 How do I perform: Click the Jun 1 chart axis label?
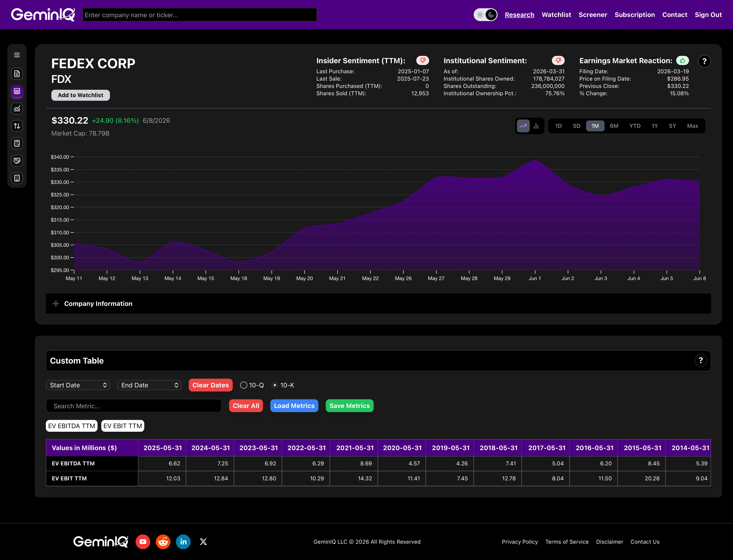click(x=535, y=278)
